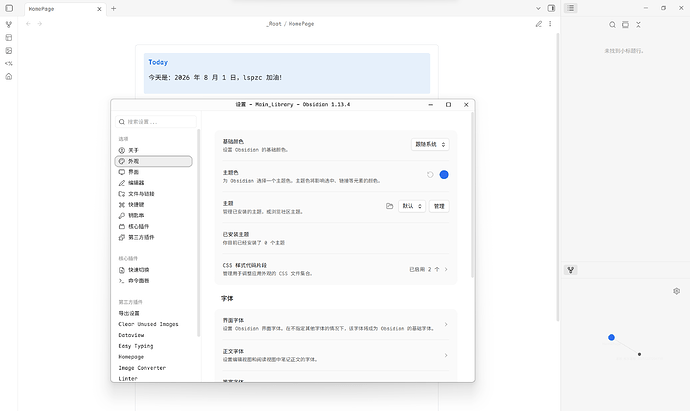Open the 快捷键 settings section
This screenshot has height=411, width=690.
click(154, 205)
